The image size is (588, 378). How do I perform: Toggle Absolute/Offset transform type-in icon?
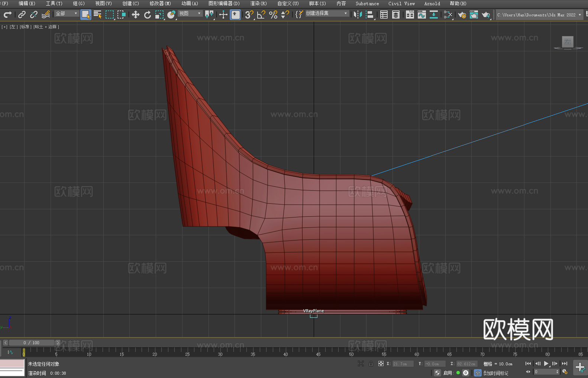(x=381, y=364)
